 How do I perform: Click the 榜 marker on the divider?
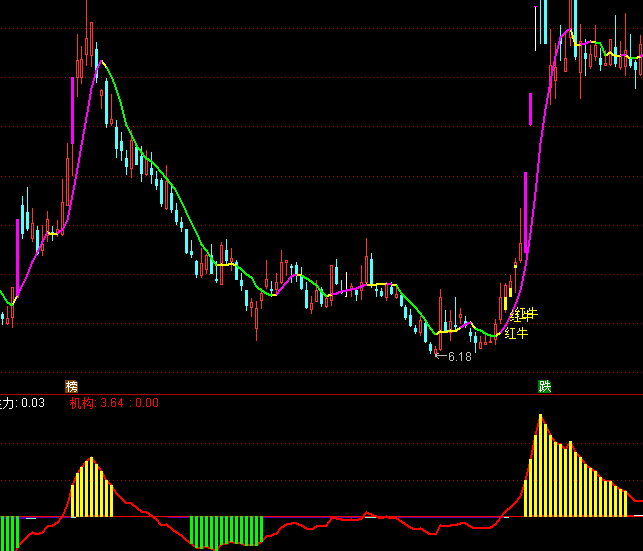click(x=71, y=386)
